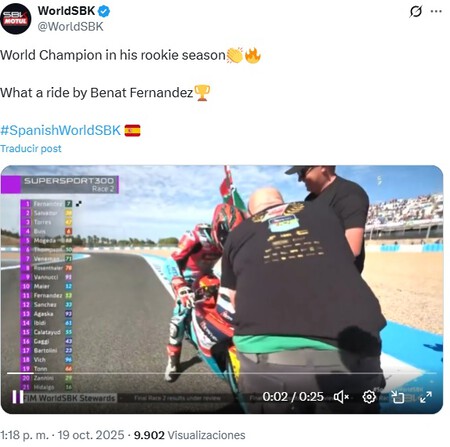Enable picture-in-picture mode icon
Screen dimensions: 450x447
pos(397,397)
